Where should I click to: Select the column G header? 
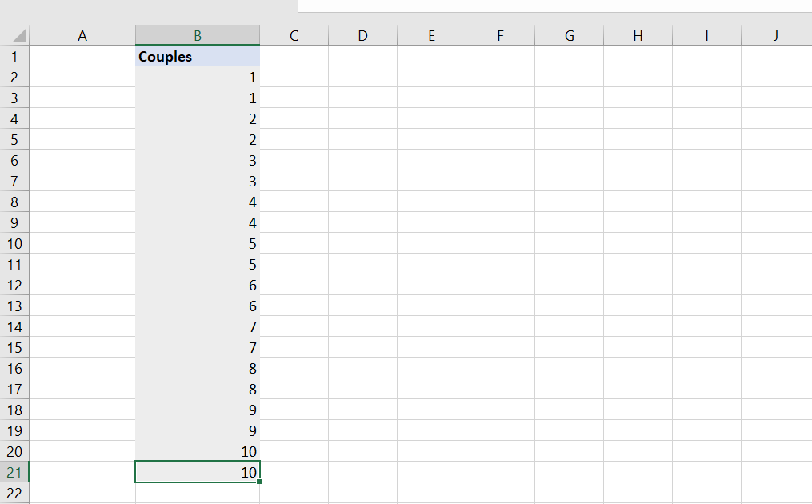(569, 35)
